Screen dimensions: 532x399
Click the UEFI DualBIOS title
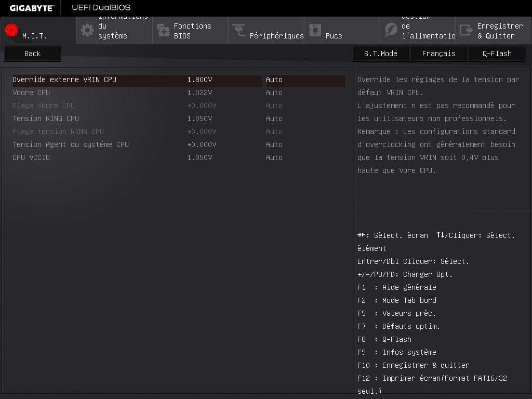coord(101,7)
